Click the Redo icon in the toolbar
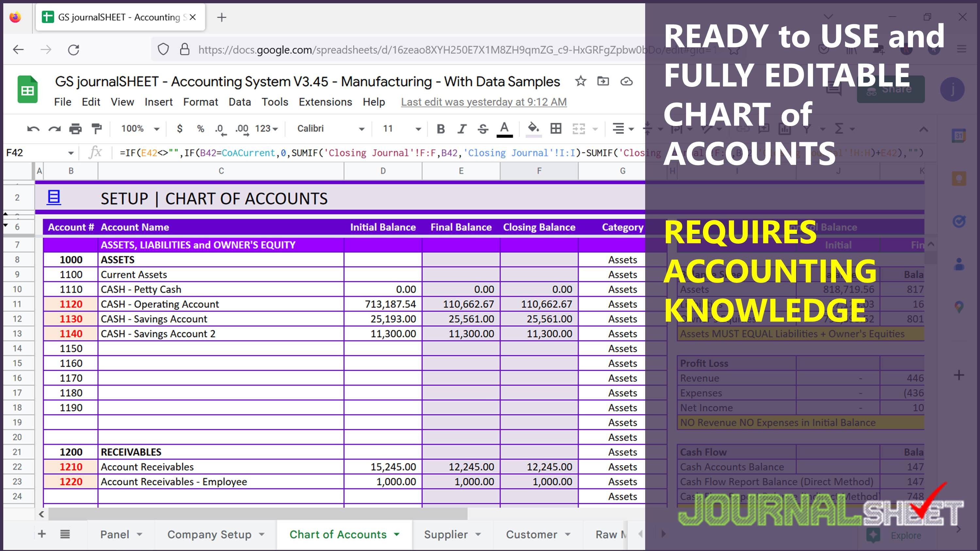Screen dimensions: 980x551 point(55,129)
